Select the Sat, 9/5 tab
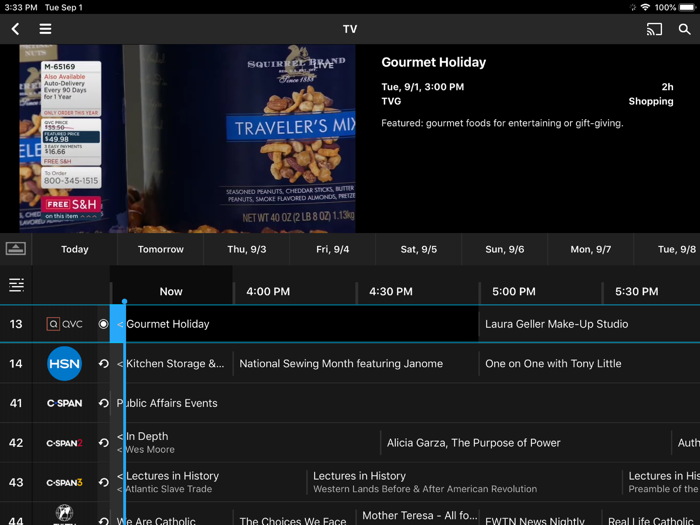This screenshot has height=525, width=700. click(418, 249)
